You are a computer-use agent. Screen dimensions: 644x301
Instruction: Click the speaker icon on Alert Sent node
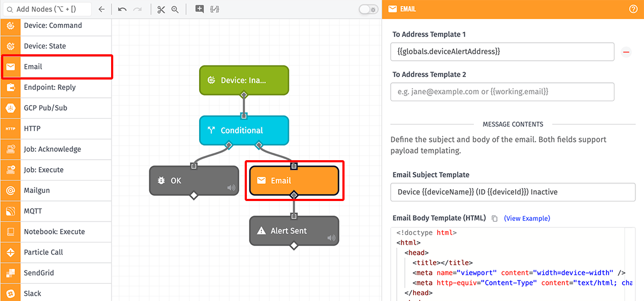(331, 238)
